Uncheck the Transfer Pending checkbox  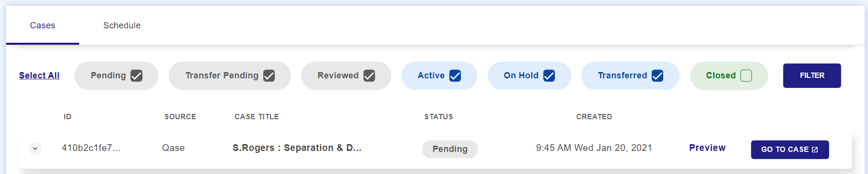point(269,76)
